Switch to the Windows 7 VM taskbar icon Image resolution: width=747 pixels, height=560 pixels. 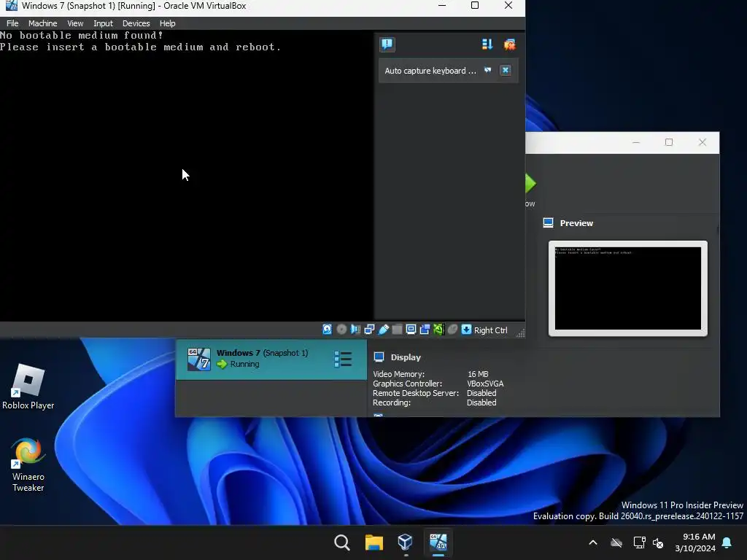click(x=438, y=542)
